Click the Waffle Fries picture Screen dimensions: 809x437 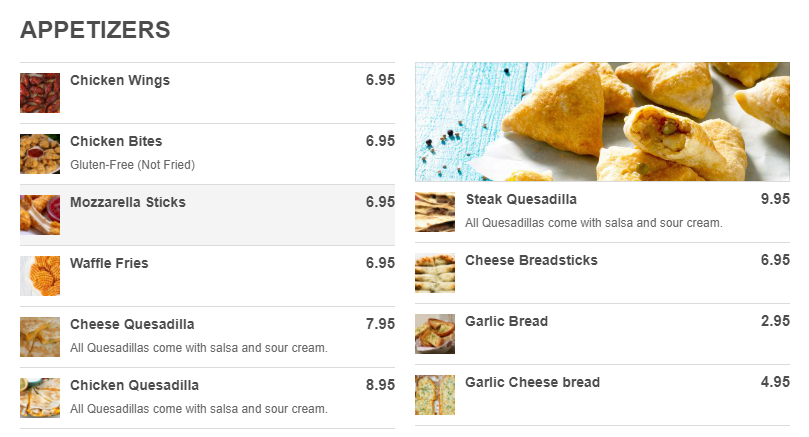click(x=40, y=276)
